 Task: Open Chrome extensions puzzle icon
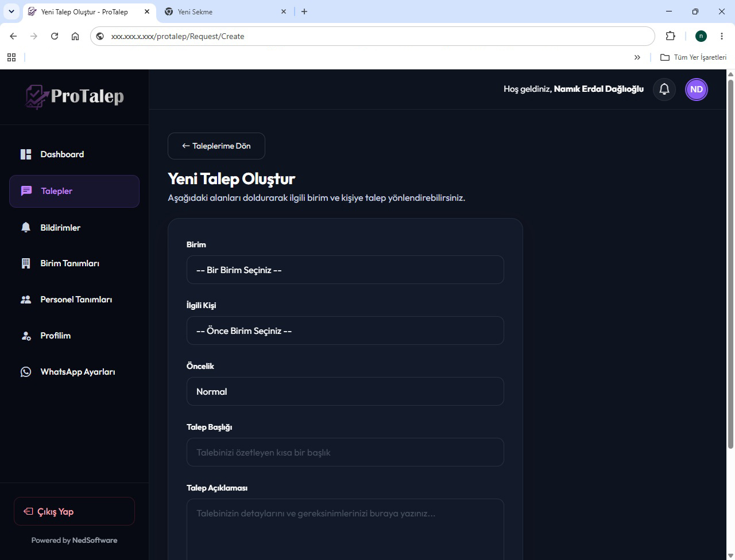point(670,36)
